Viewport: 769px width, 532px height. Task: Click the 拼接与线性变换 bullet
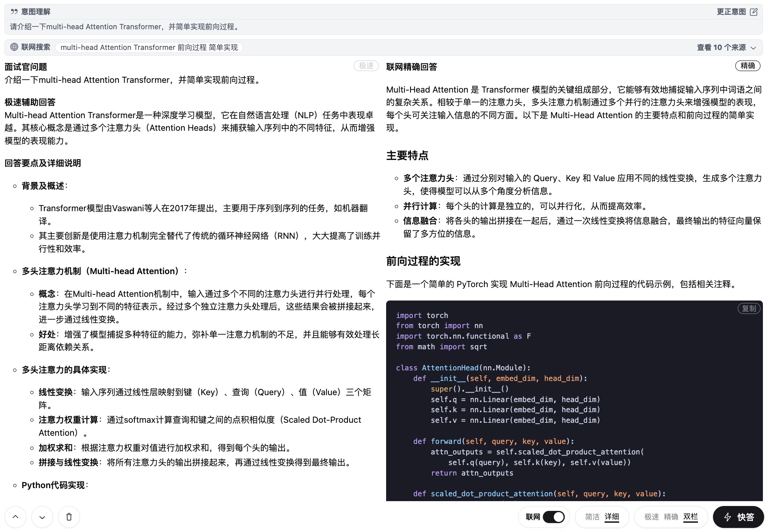[196, 462]
